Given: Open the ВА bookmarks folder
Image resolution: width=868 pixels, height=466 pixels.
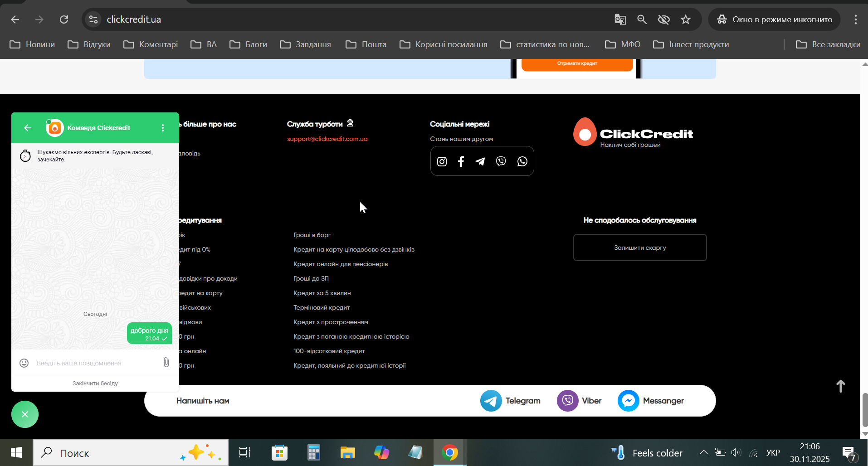Looking at the screenshot, I should click(204, 44).
